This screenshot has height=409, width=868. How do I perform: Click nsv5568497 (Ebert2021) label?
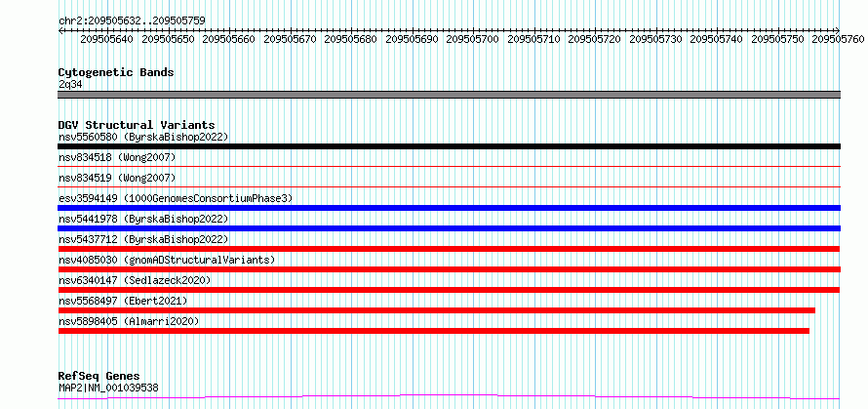[x=123, y=301]
